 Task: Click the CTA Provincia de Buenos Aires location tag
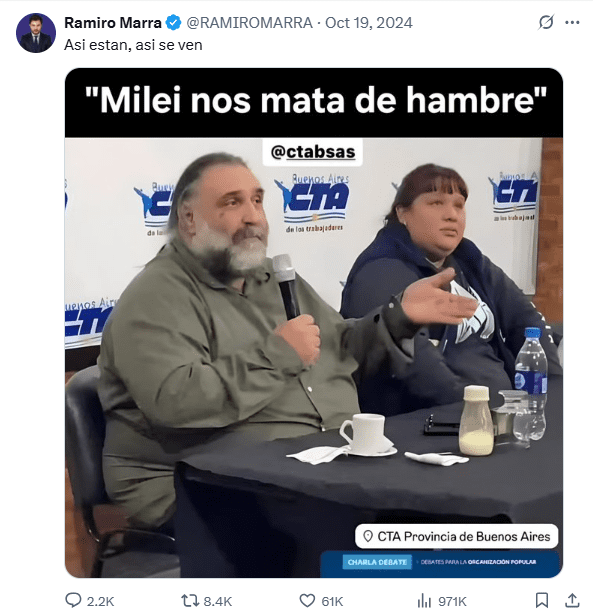tap(457, 536)
